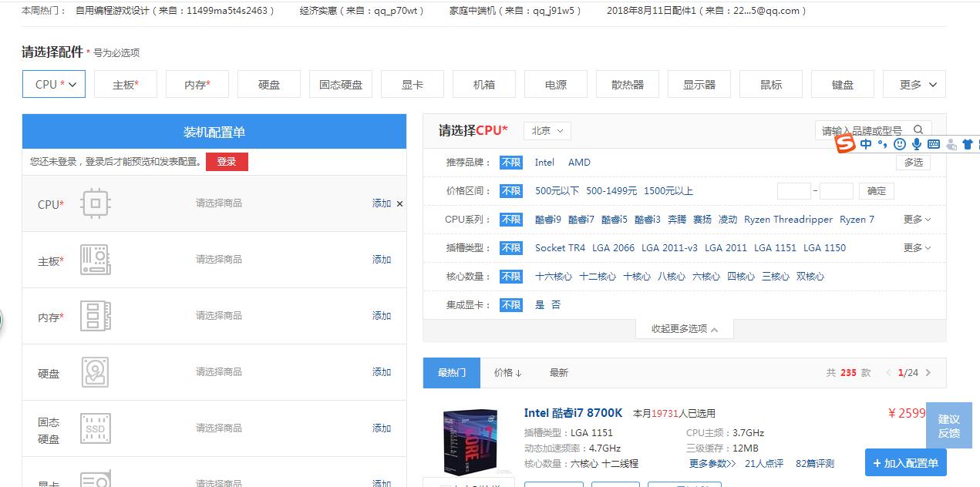Choose 是 under 集成显卡 filter
Image resolution: width=980 pixels, height=487 pixels.
point(539,304)
